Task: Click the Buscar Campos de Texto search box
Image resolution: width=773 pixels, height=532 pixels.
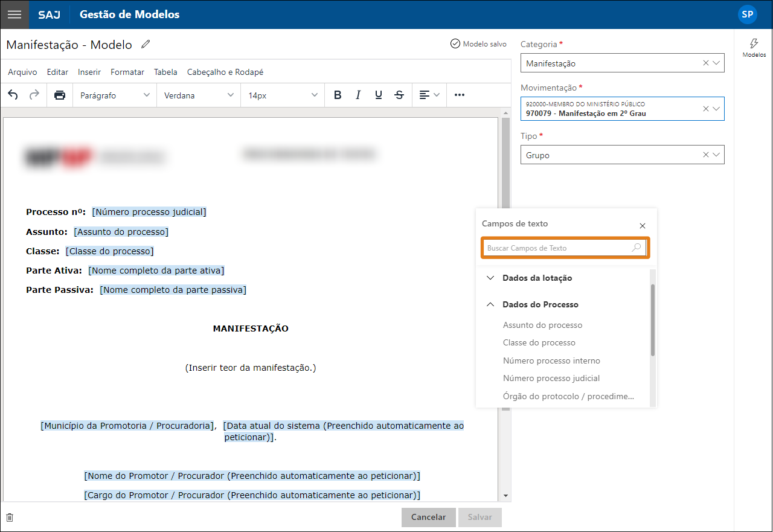Action: pos(559,248)
